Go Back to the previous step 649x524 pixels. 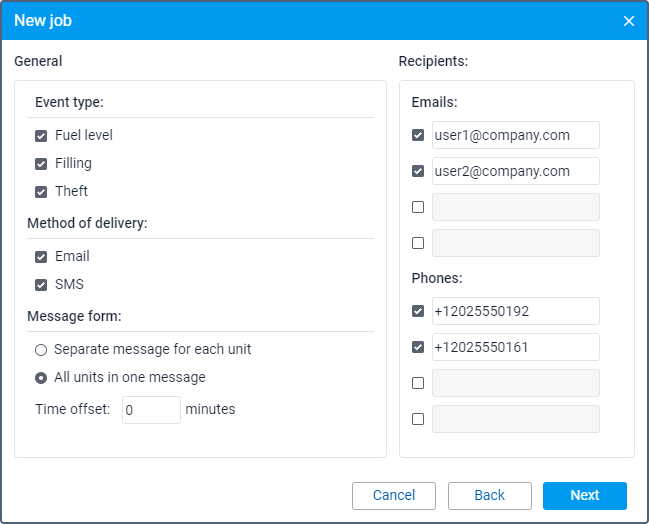point(489,495)
